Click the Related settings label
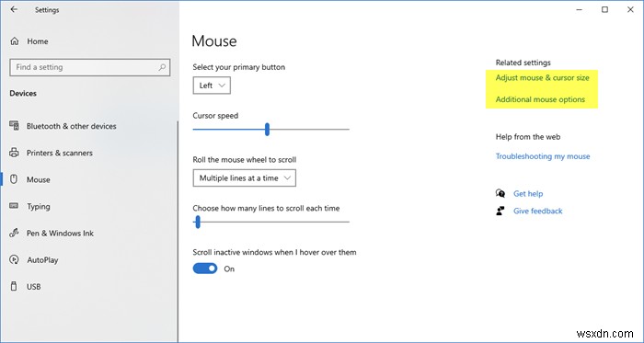Viewport: 644px width, 343px height. pos(523,63)
